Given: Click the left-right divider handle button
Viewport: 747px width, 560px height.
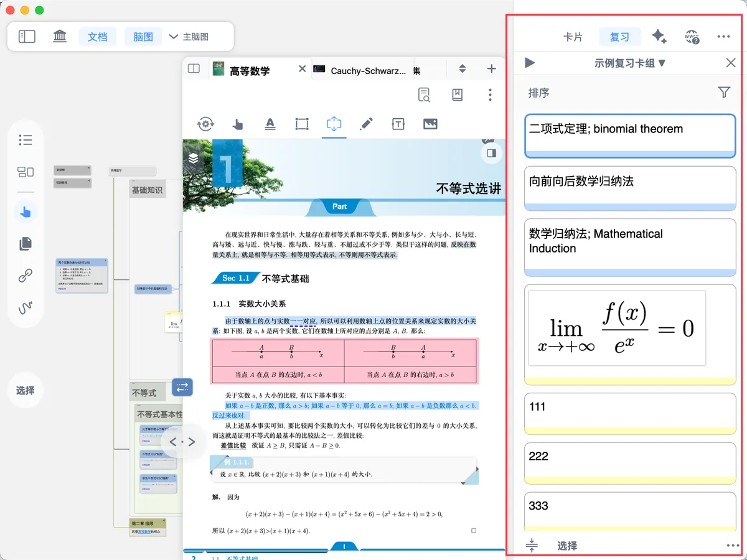Looking at the screenshot, I should pyautogui.click(x=182, y=442).
